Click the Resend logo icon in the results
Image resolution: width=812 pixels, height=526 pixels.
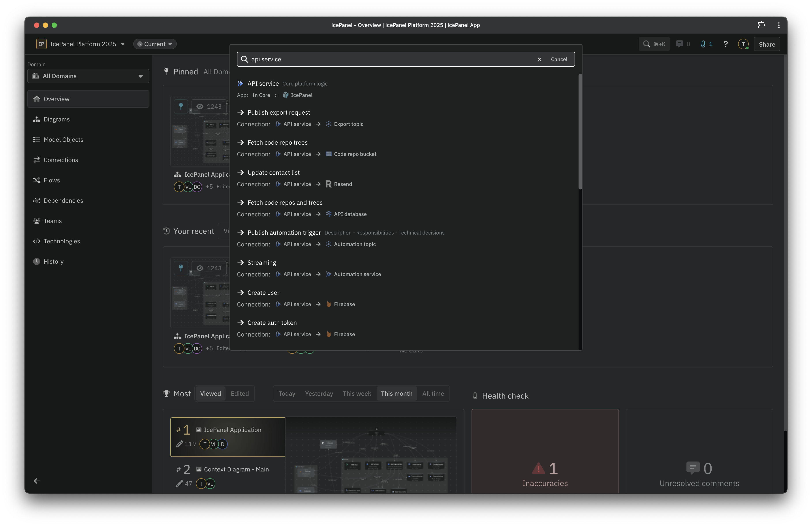pos(328,184)
